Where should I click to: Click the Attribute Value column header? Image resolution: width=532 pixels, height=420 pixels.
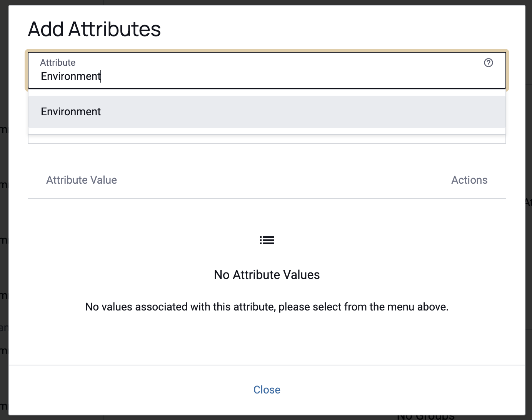click(82, 180)
